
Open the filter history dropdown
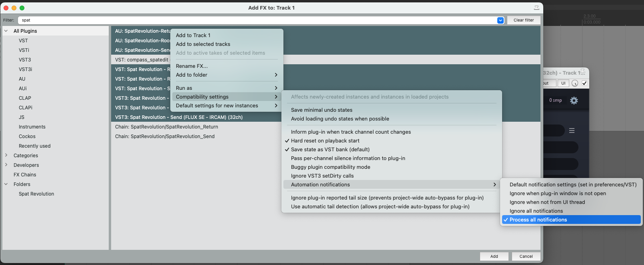point(500,20)
